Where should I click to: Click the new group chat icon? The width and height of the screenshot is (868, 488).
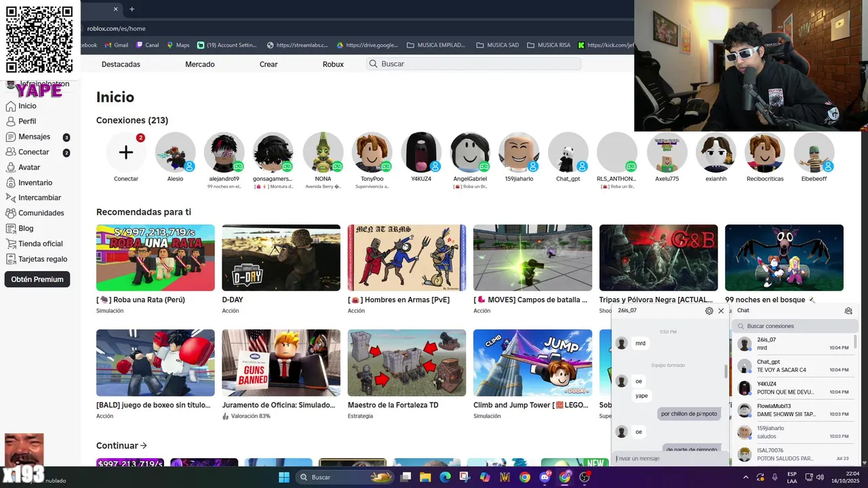coord(848,311)
